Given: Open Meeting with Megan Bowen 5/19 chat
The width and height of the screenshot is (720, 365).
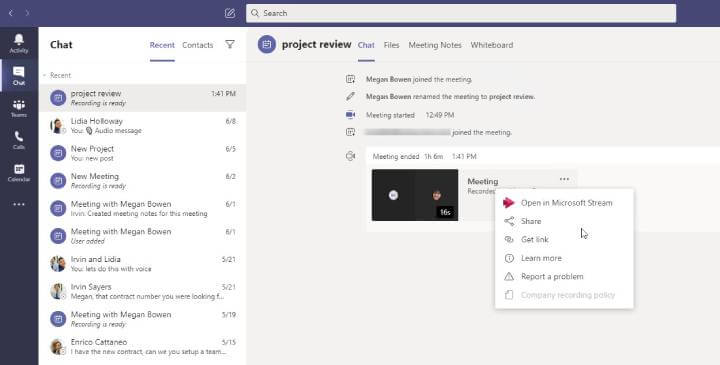Looking at the screenshot, I should click(142, 319).
